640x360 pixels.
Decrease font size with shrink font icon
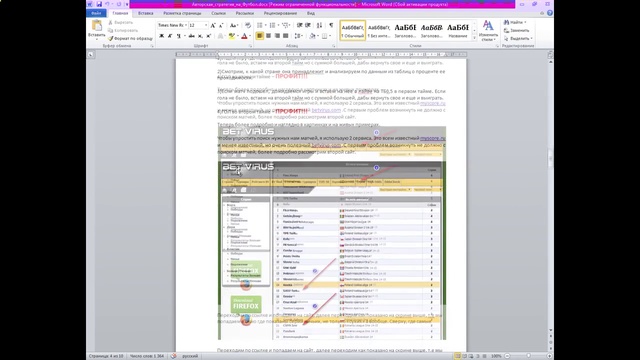click(221, 25)
